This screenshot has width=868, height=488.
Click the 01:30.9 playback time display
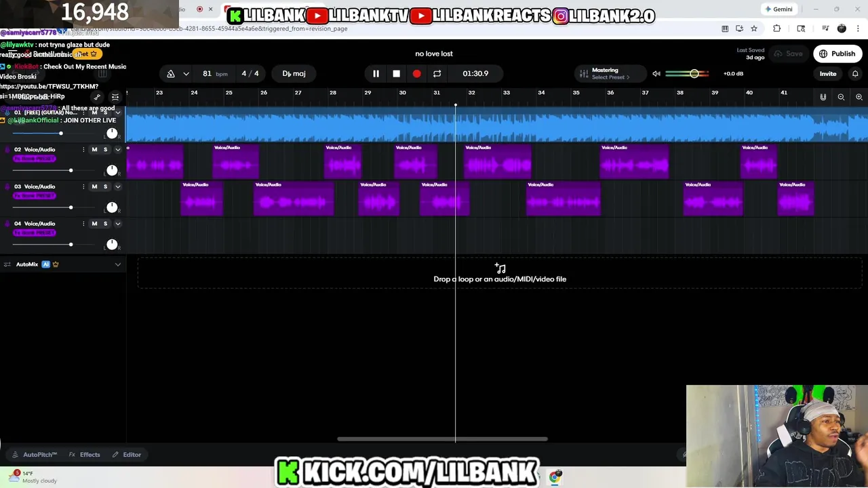(x=475, y=74)
